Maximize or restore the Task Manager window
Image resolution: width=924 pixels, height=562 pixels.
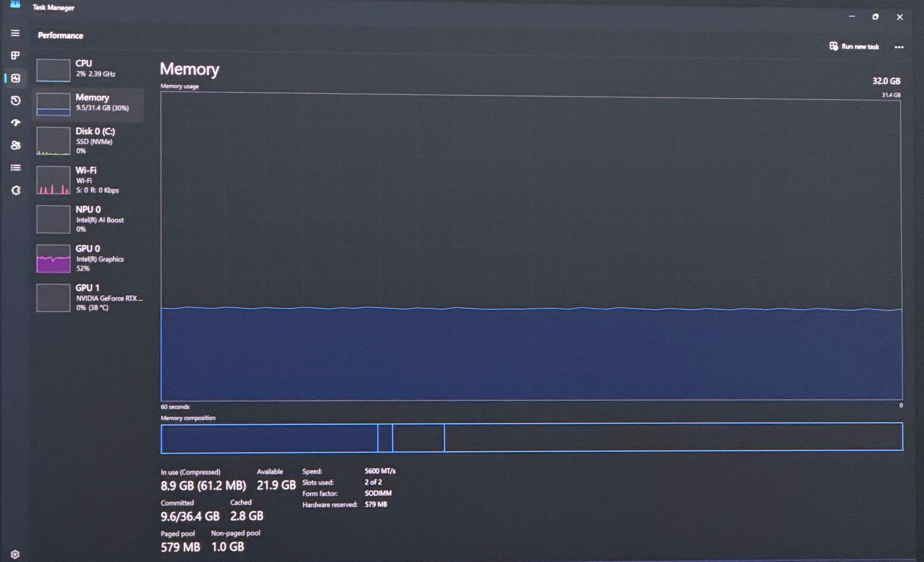pos(875,17)
